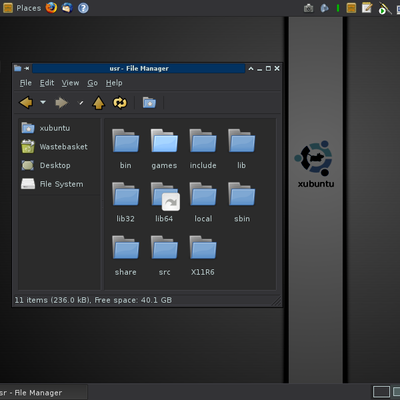Select the include folder

point(203,149)
